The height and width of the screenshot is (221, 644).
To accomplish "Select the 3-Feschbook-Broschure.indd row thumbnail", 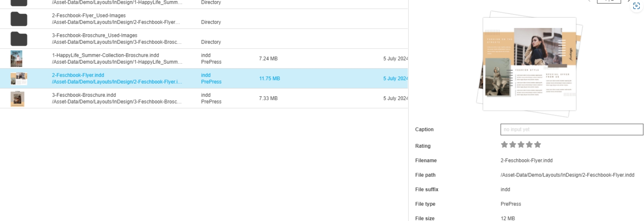I will point(17,99).
